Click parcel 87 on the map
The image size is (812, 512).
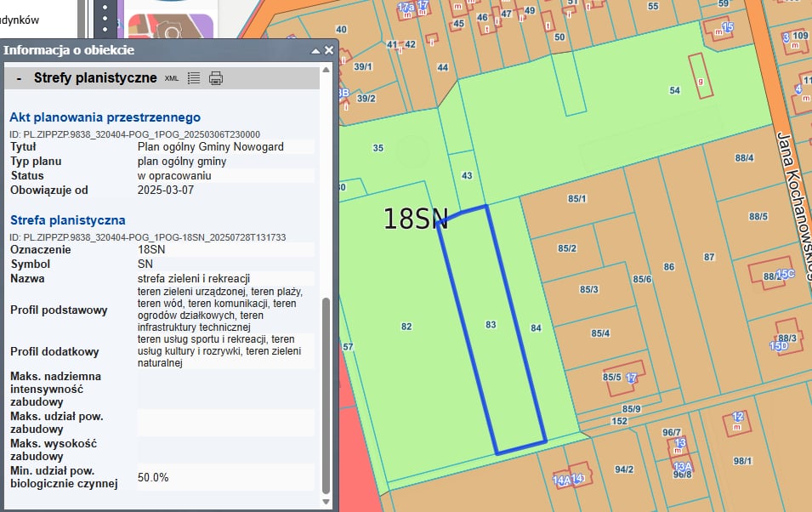709,257
